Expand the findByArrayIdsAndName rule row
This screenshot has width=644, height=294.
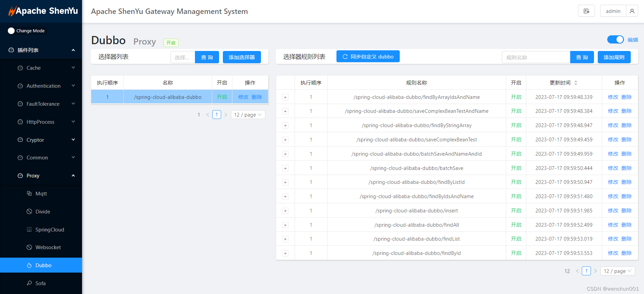(x=285, y=97)
